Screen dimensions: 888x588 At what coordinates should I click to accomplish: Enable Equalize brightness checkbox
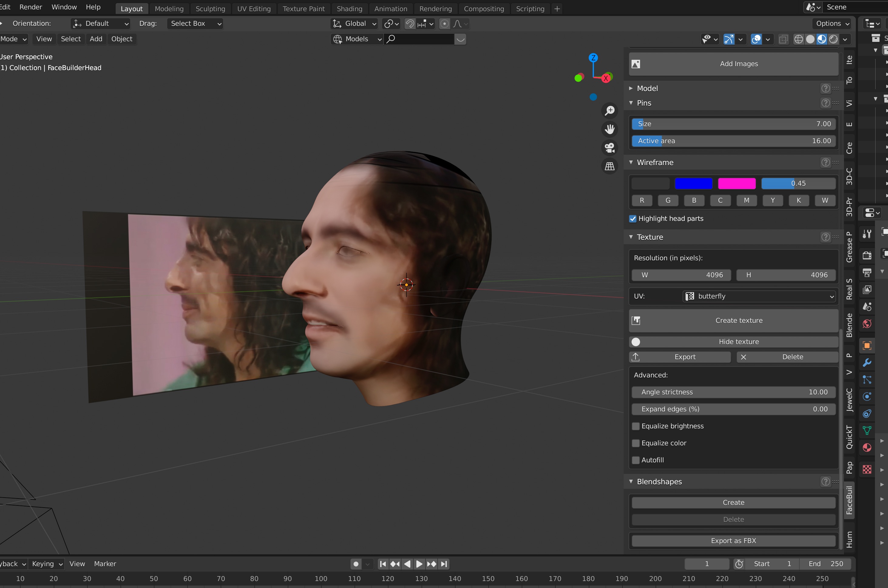coord(636,426)
